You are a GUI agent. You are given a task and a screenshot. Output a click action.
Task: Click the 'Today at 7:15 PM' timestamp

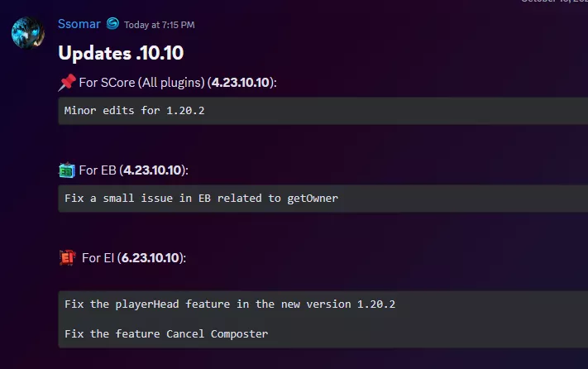[x=160, y=25]
